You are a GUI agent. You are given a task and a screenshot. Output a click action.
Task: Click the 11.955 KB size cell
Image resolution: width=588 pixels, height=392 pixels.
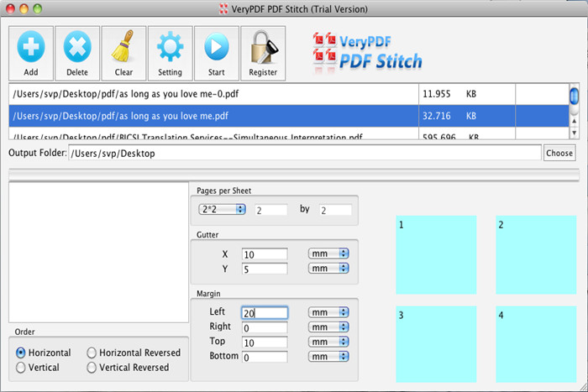pos(467,94)
